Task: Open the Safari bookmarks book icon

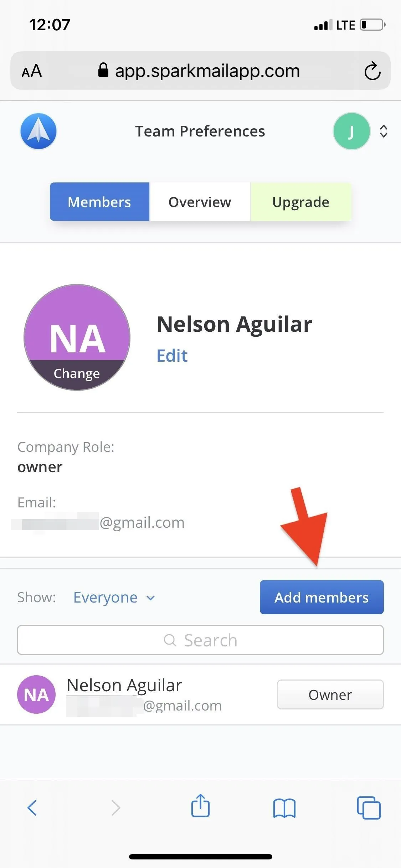Action: coord(284,807)
